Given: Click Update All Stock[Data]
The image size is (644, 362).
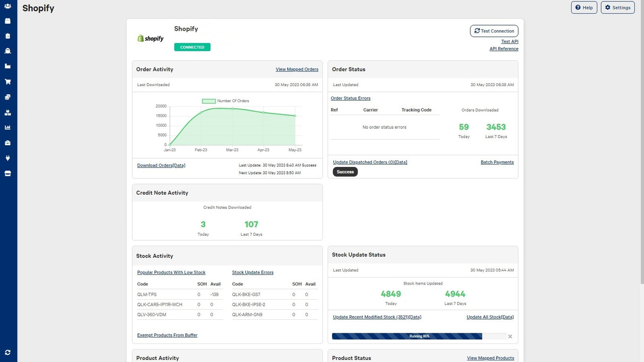Looking at the screenshot, I should click(490, 317).
